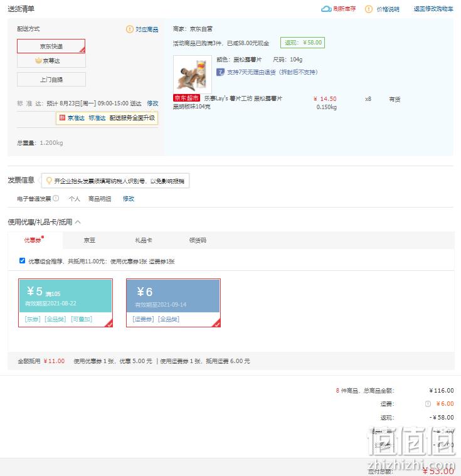The height and width of the screenshot is (476, 461).
Task: Select 京东快递 delivery method
Action: tap(51, 46)
